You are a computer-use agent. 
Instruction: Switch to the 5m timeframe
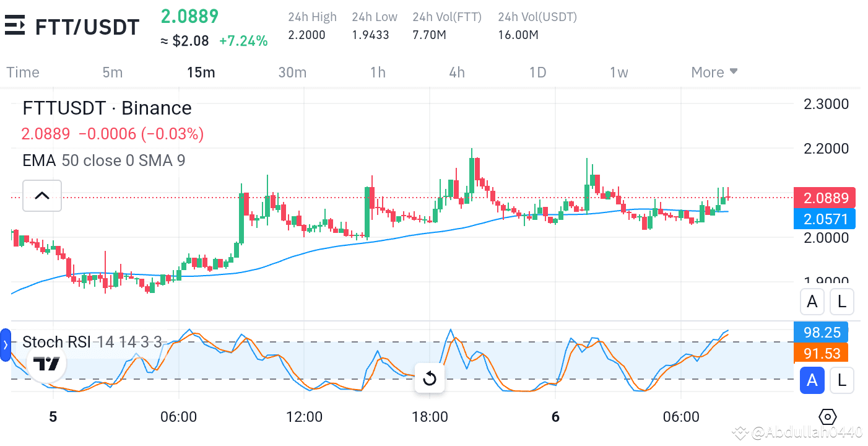(x=113, y=72)
